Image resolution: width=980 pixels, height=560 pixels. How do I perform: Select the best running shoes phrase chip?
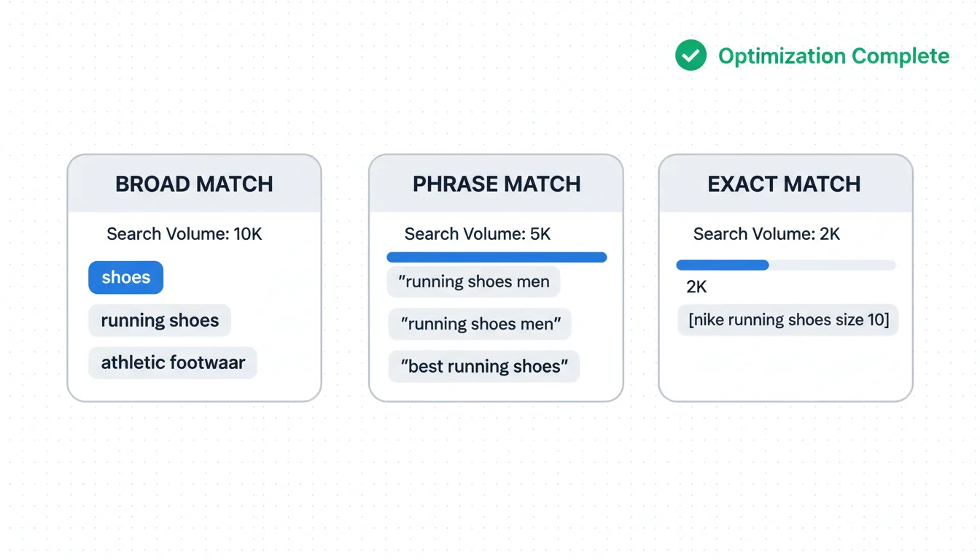coord(484,366)
